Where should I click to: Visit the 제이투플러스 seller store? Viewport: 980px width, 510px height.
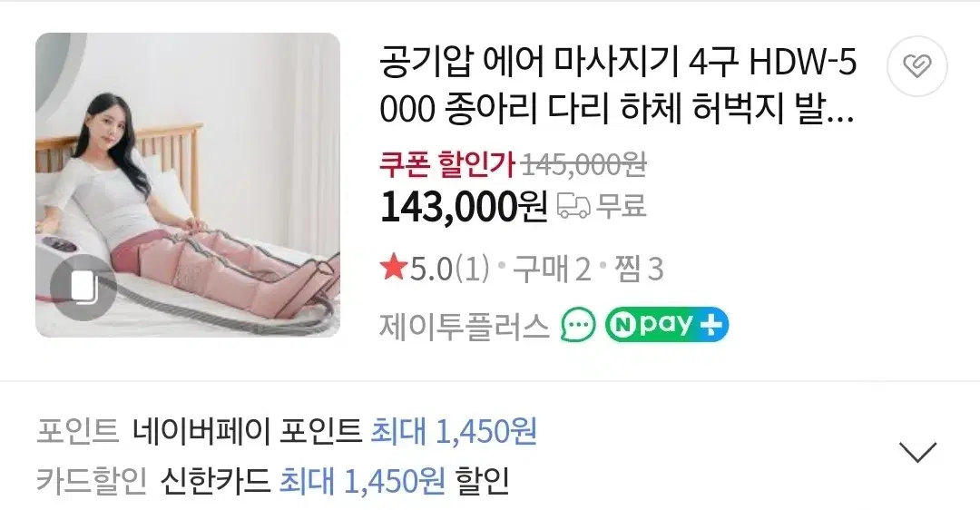[x=464, y=326]
